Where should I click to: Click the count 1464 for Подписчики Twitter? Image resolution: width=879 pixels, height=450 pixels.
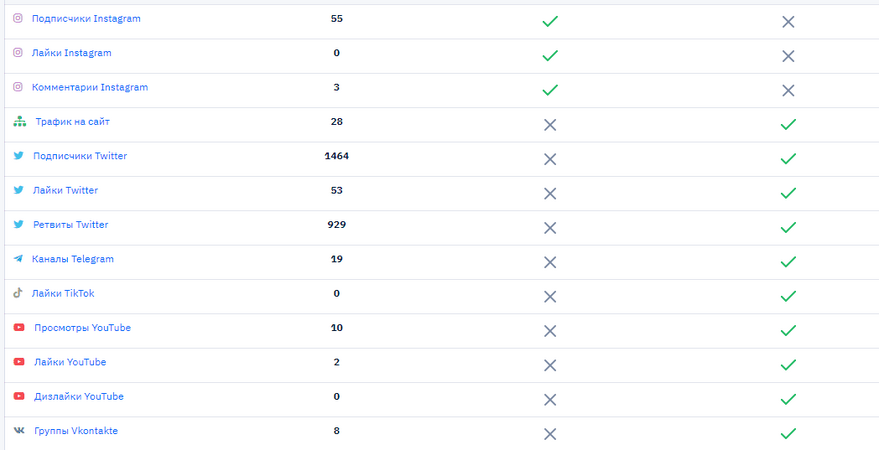coord(336,156)
